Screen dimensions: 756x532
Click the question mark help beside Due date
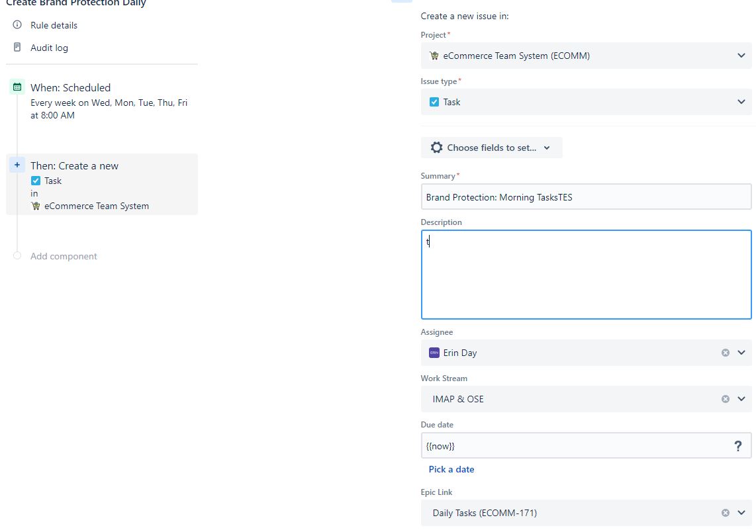[738, 446]
